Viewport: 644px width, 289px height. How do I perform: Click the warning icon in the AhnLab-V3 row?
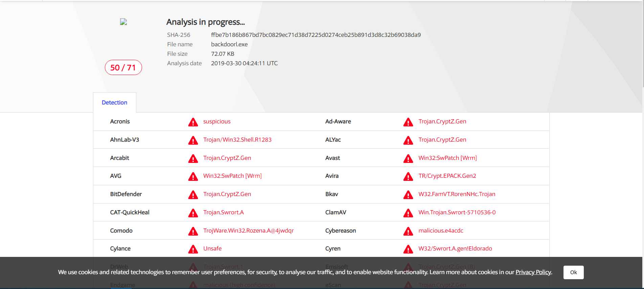tap(193, 140)
